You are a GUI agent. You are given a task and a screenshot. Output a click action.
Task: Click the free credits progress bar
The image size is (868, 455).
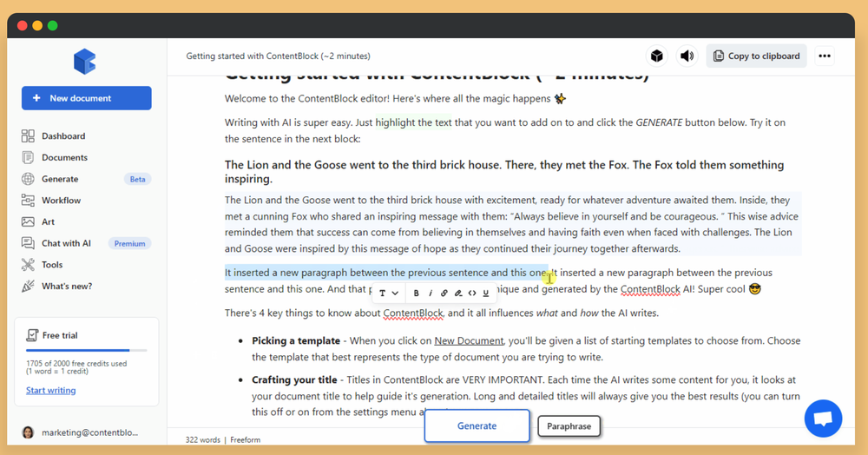point(86,351)
